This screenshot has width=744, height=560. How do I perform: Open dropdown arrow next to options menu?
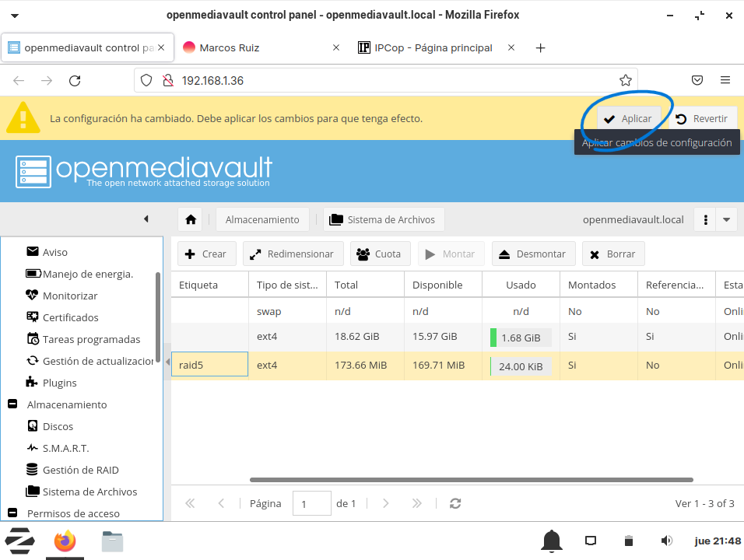click(x=726, y=220)
